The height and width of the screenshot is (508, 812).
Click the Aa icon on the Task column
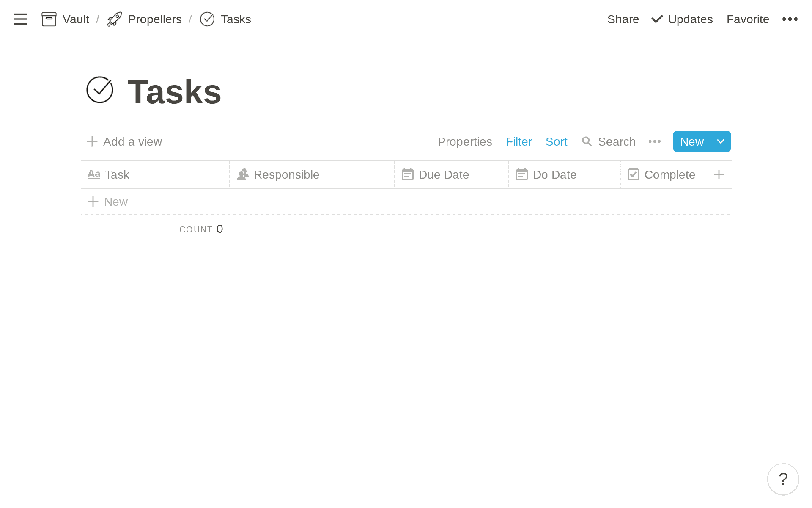point(94,174)
